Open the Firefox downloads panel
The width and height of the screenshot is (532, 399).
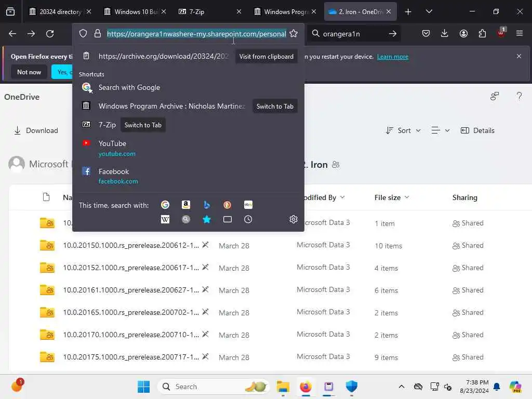[445, 33]
